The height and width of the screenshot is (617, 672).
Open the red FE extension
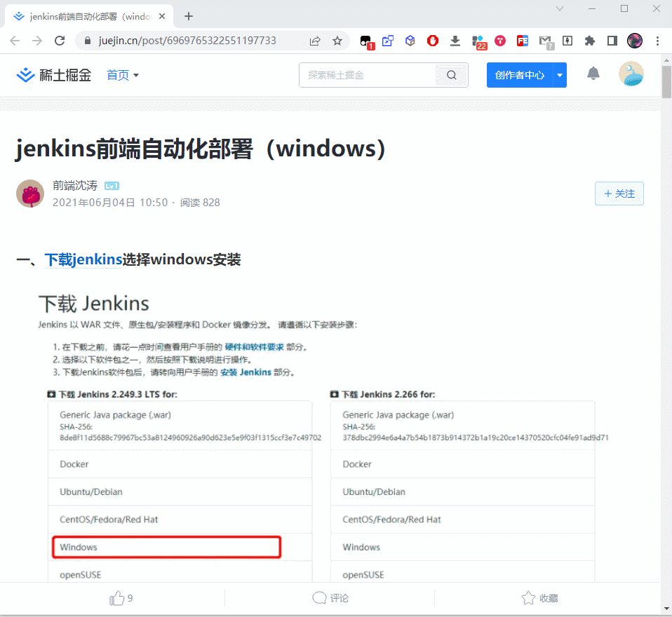(523, 41)
